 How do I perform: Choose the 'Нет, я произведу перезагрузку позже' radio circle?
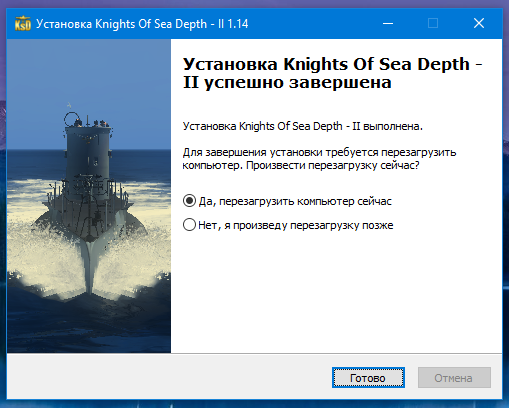(189, 225)
